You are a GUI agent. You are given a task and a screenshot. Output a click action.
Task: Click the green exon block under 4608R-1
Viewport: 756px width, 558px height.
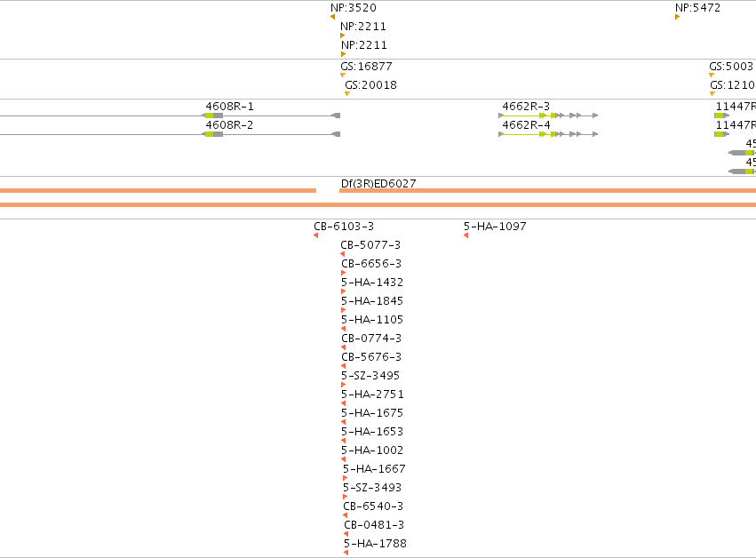(209, 116)
